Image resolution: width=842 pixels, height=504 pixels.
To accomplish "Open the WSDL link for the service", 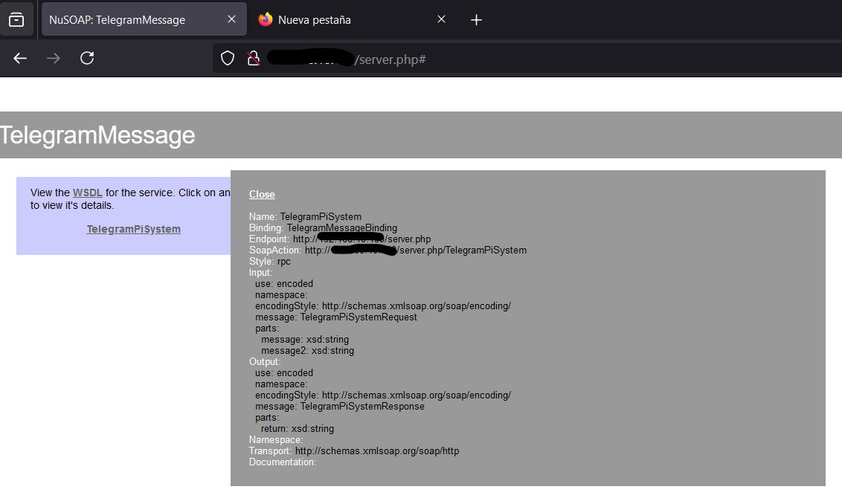I will point(87,192).
